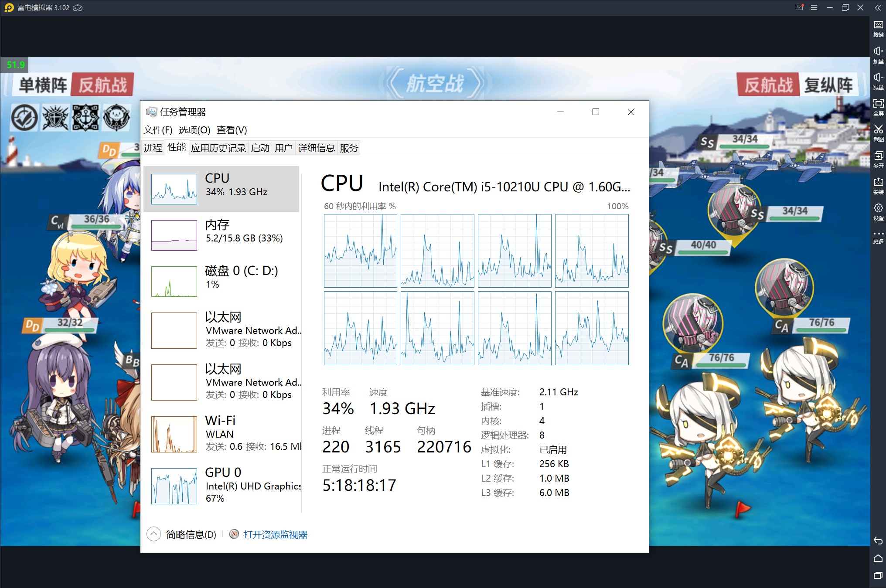Click Task Manager title bar app icon

point(151,112)
